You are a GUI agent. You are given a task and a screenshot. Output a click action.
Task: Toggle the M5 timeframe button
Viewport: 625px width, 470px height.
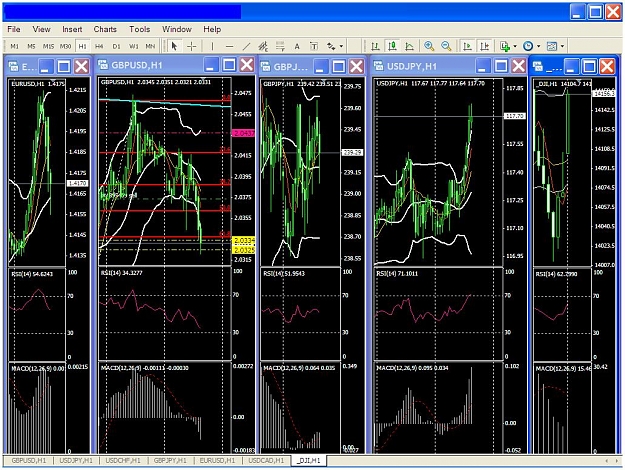coord(31,46)
